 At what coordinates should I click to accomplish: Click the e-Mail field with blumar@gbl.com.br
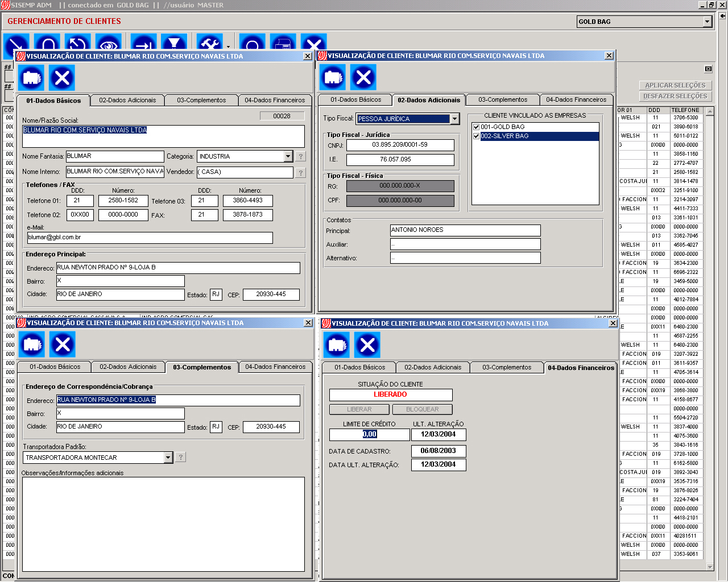150,238
